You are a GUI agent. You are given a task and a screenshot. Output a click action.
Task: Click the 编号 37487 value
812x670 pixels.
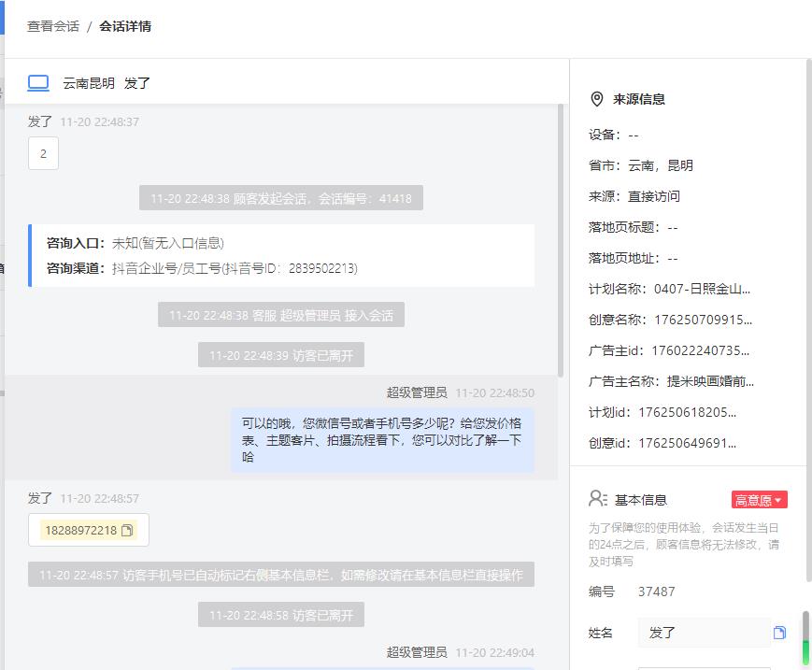pos(656,592)
